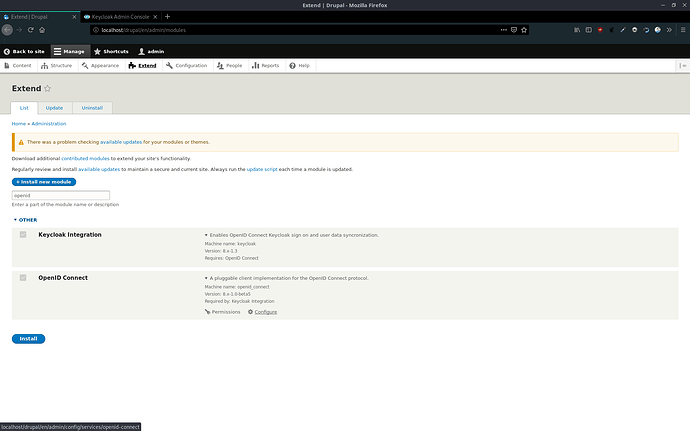Open Structure admin menu item
The image size is (690, 431).
coord(57,66)
